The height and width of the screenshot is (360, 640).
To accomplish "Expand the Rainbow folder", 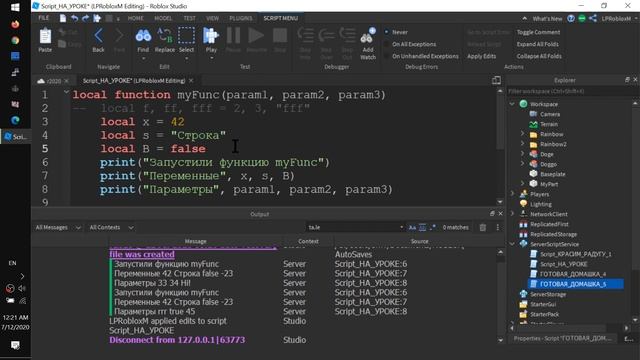I will click(522, 134).
